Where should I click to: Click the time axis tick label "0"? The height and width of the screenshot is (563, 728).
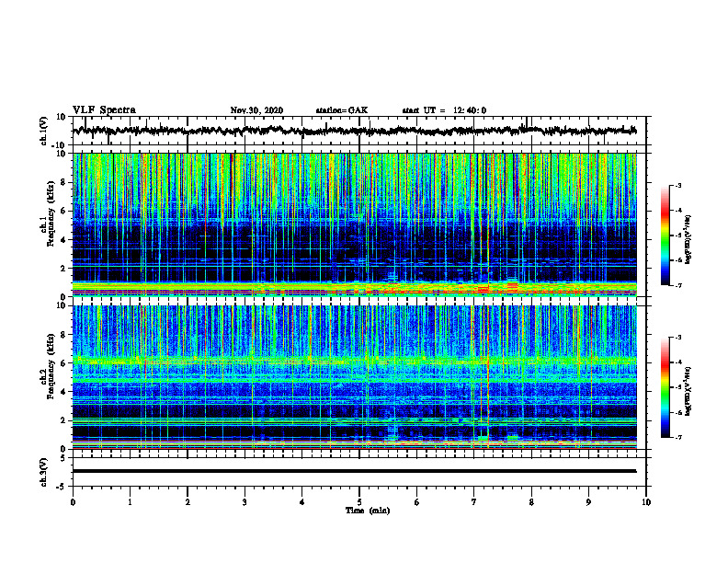[73, 502]
